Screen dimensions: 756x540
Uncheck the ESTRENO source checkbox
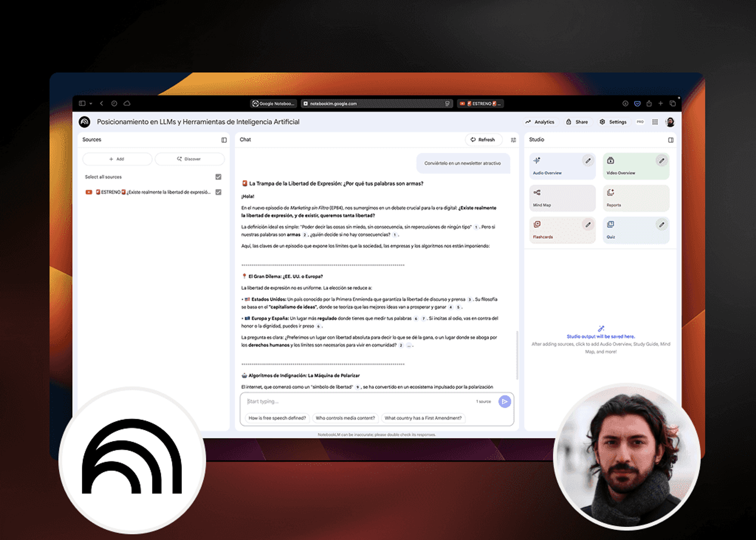coord(218,192)
